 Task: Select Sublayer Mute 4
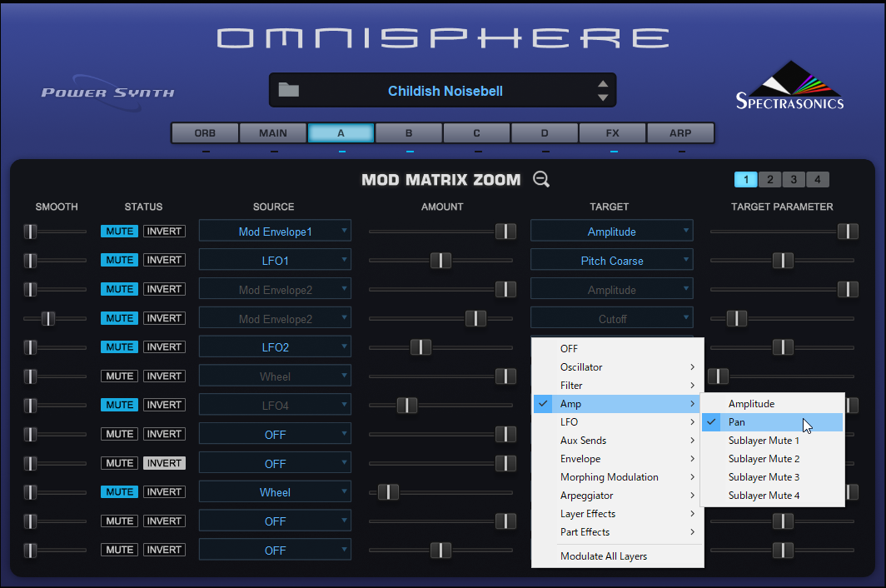pyautogui.click(x=773, y=496)
